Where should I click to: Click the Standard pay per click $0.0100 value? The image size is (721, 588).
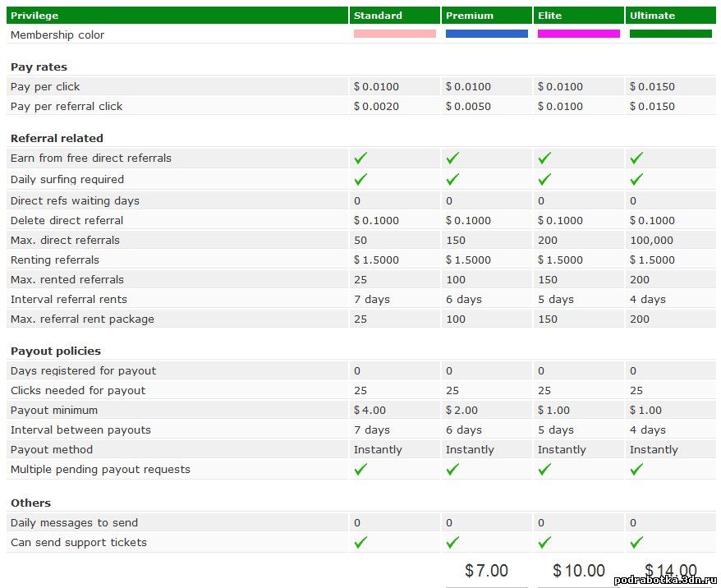click(x=376, y=86)
